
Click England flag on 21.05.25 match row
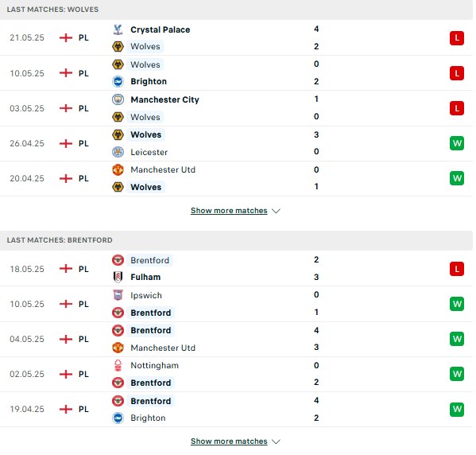66,37
